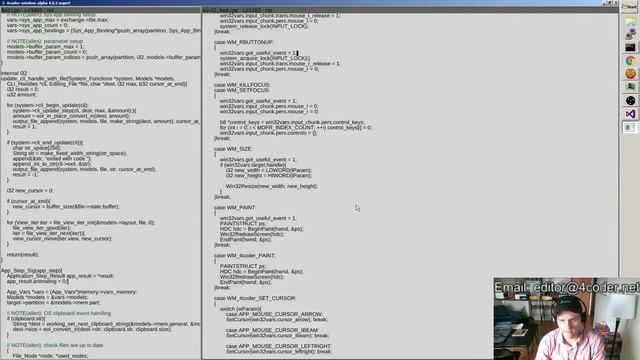Click 'system_release_lock(INPUT_LOCK);' line

[264, 26]
